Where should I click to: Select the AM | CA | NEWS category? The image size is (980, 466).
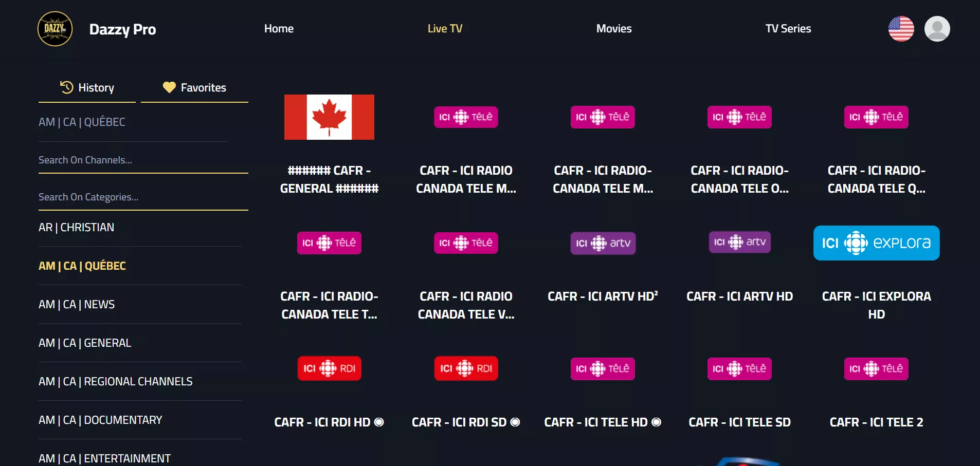77,305
